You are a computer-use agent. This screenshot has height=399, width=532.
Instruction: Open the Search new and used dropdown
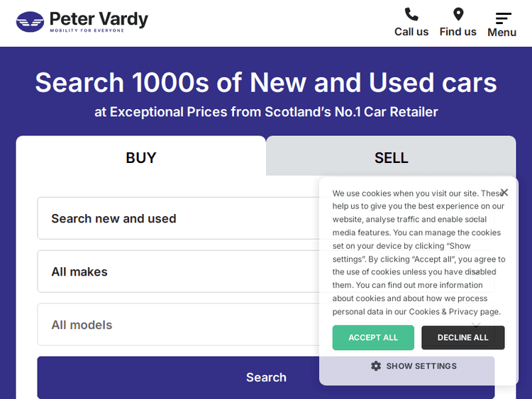(177, 218)
